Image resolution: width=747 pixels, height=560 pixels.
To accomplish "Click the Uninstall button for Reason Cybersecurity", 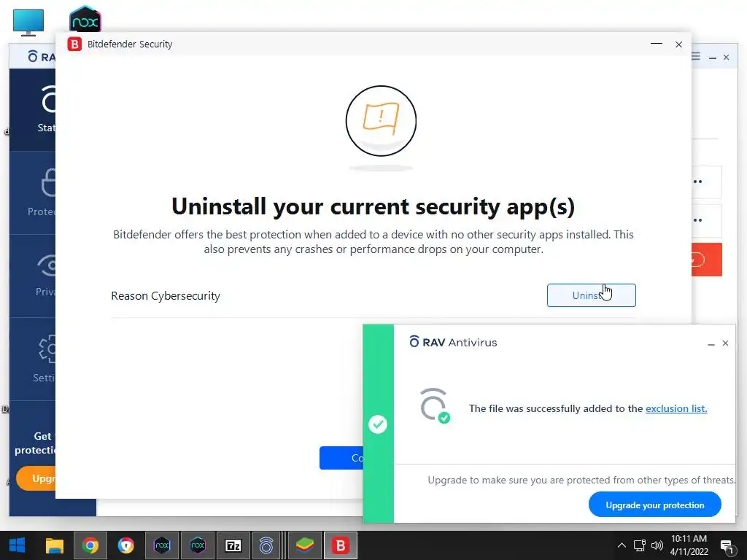I will 591,295.
